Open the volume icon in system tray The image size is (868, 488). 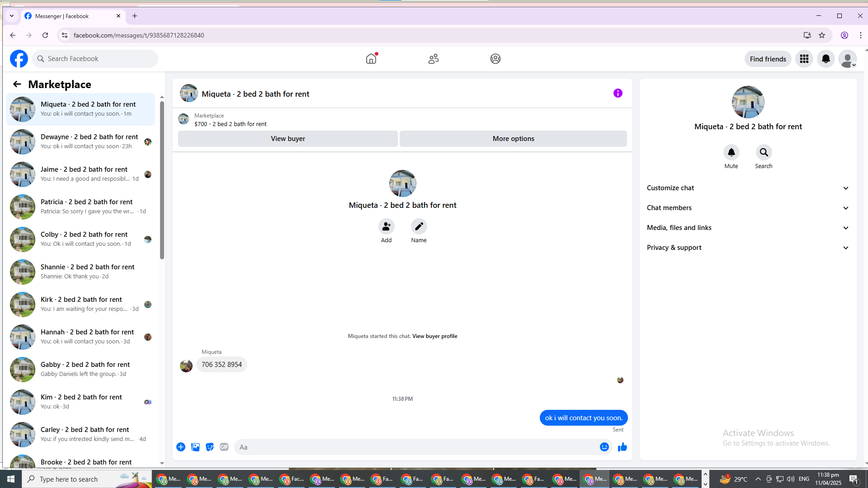(x=790, y=479)
